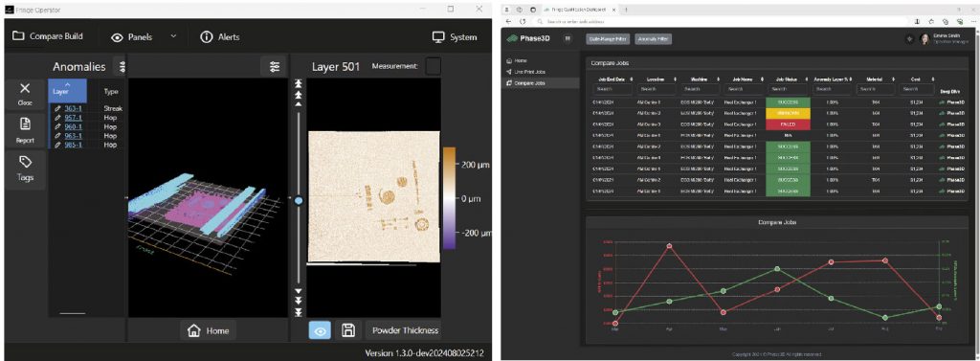Open 3D view sliders settings icon

point(274,66)
